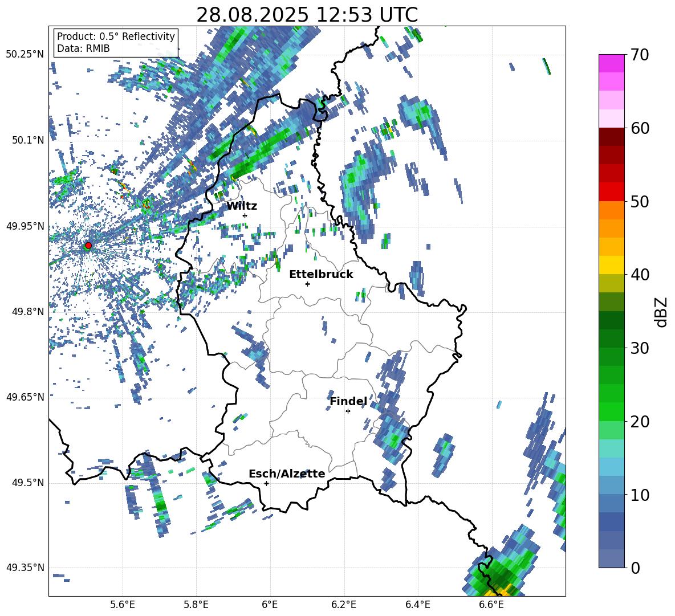Click the 60 colorbar tick label
Image resolution: width=675 pixels, height=616 pixels.
click(x=640, y=128)
